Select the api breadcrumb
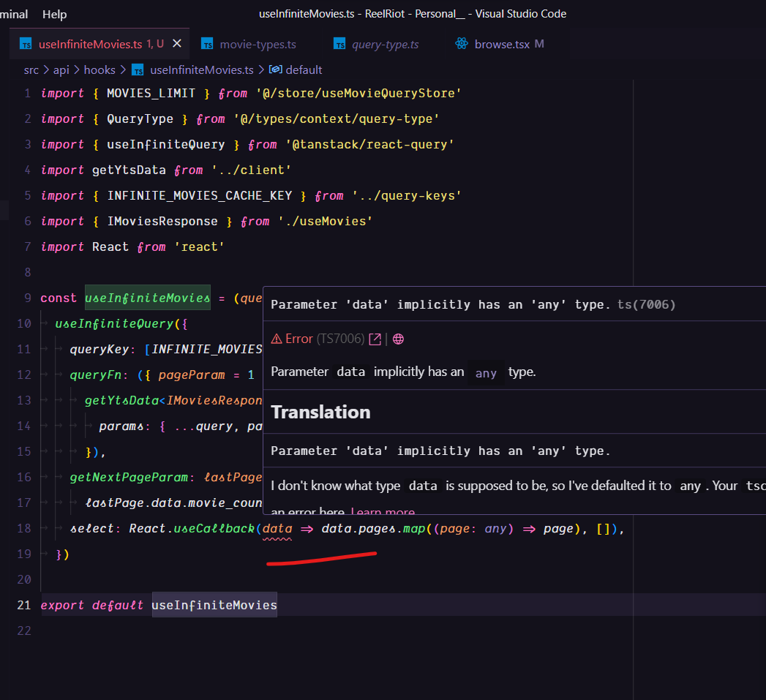Viewport: 766px width, 700px height. click(x=61, y=69)
